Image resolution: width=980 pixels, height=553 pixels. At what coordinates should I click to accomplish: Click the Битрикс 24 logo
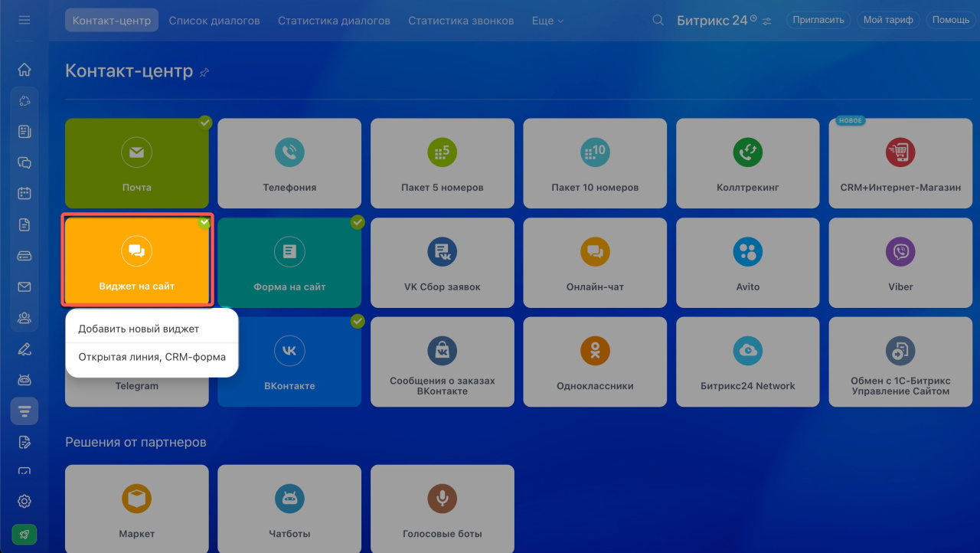tap(712, 21)
